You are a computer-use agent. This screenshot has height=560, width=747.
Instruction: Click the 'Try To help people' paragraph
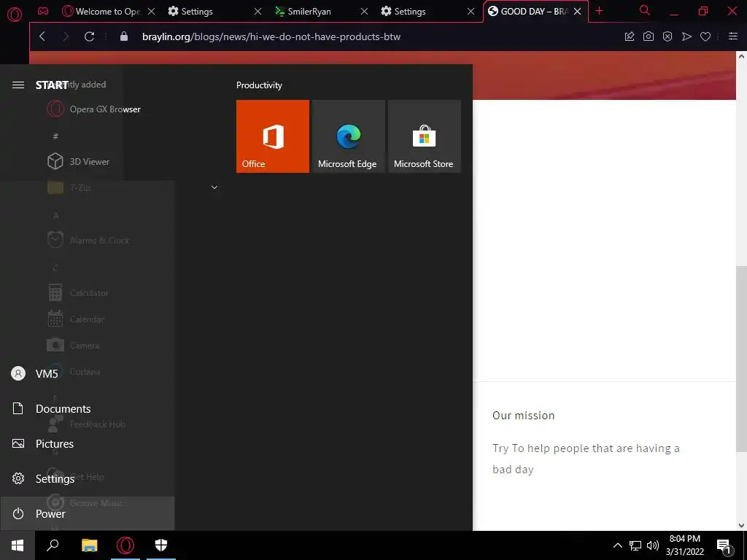pos(586,459)
